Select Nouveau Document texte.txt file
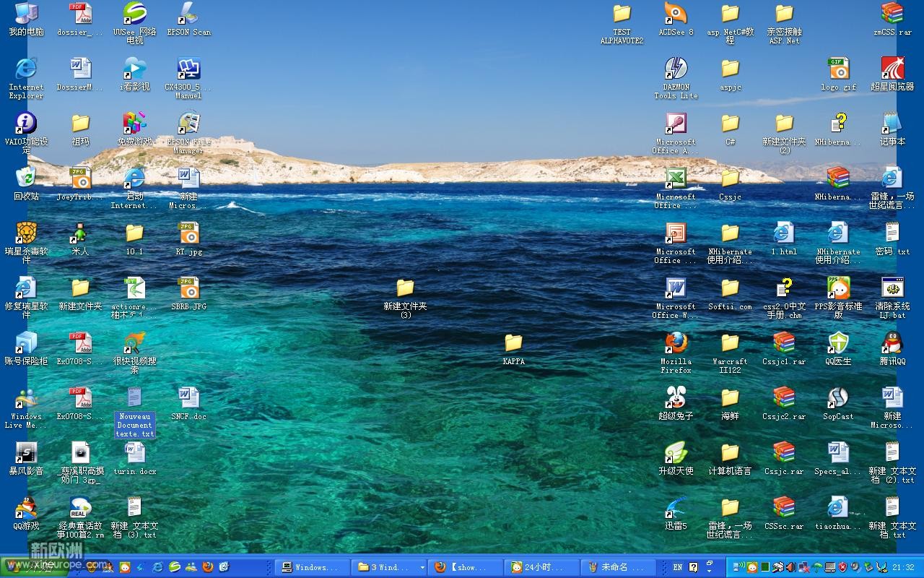 tap(134, 411)
